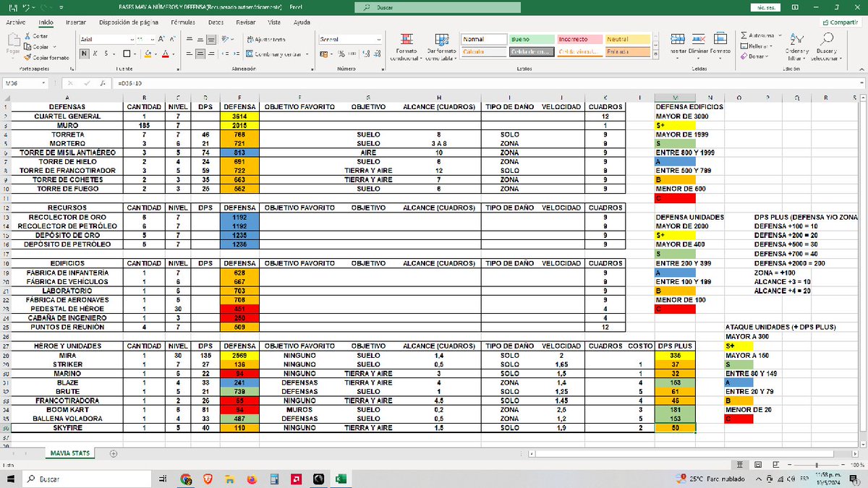Open Formato condicional
Viewport: 868px width, 488px height.
[x=406, y=46]
